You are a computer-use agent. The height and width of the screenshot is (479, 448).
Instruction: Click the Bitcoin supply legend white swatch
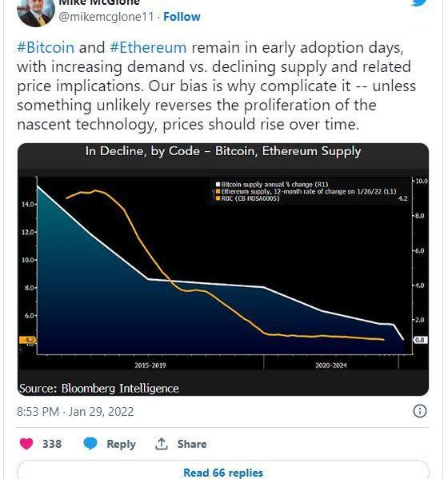click(218, 185)
